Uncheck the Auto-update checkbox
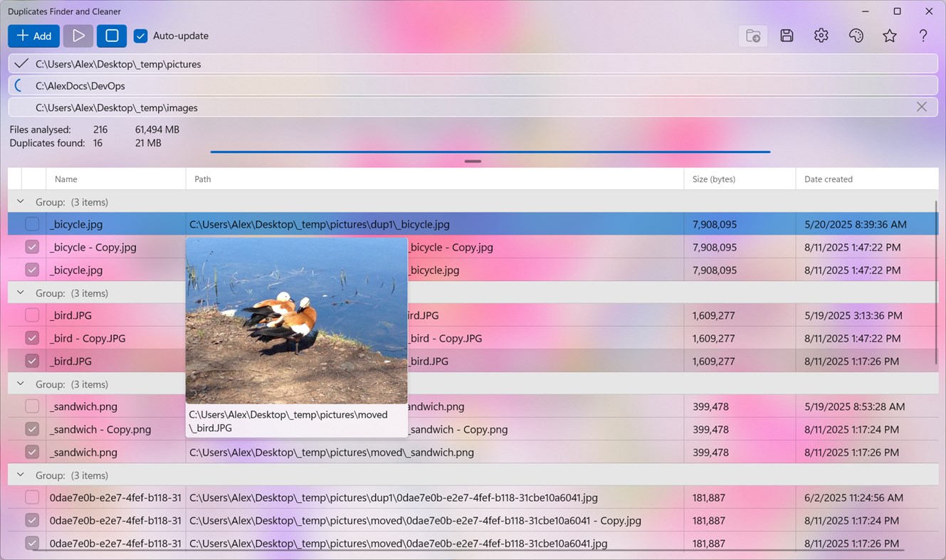 pyautogui.click(x=140, y=36)
